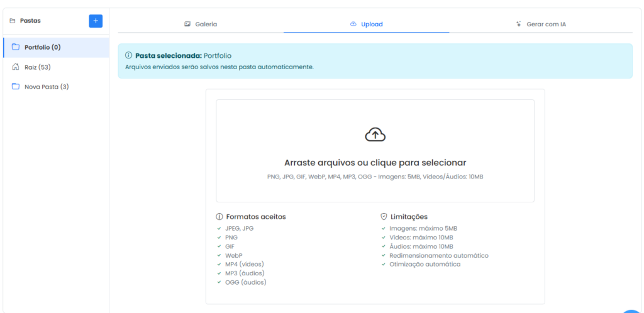
Task: Click the blue plus button to add folder
Action: click(x=96, y=21)
